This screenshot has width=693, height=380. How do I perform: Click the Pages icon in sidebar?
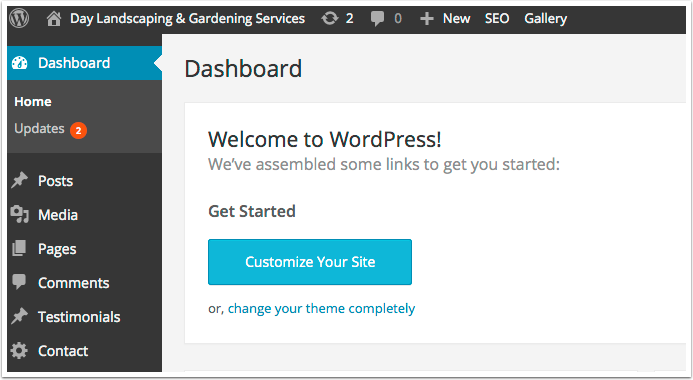click(19, 248)
